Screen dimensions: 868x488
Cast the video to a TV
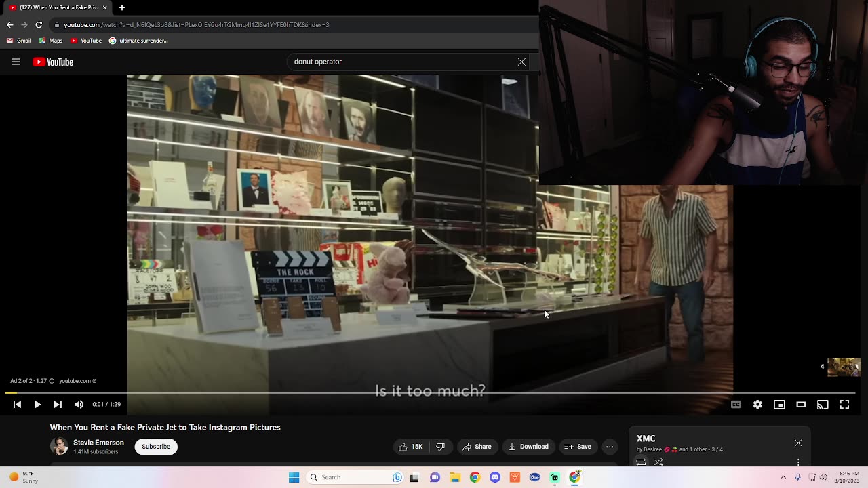[823, 405]
